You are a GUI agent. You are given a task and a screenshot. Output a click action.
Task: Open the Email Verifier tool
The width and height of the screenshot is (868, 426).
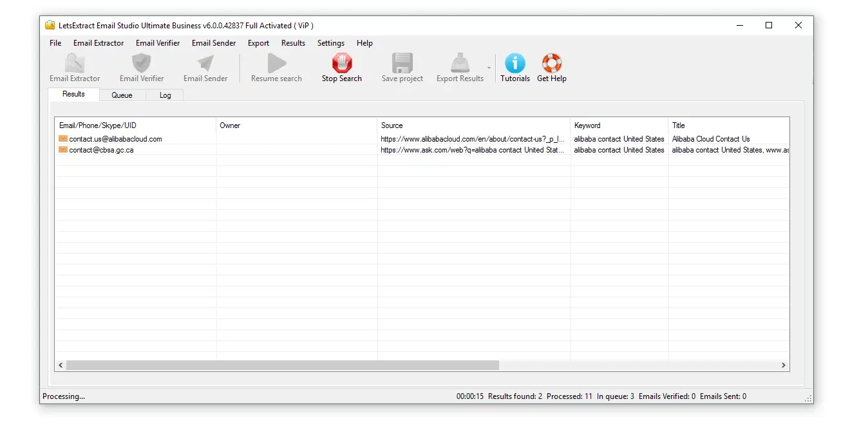tap(141, 67)
